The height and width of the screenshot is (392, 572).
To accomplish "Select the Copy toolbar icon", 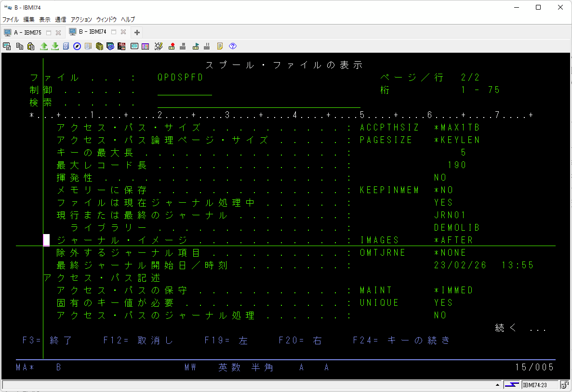I will tap(19, 46).
